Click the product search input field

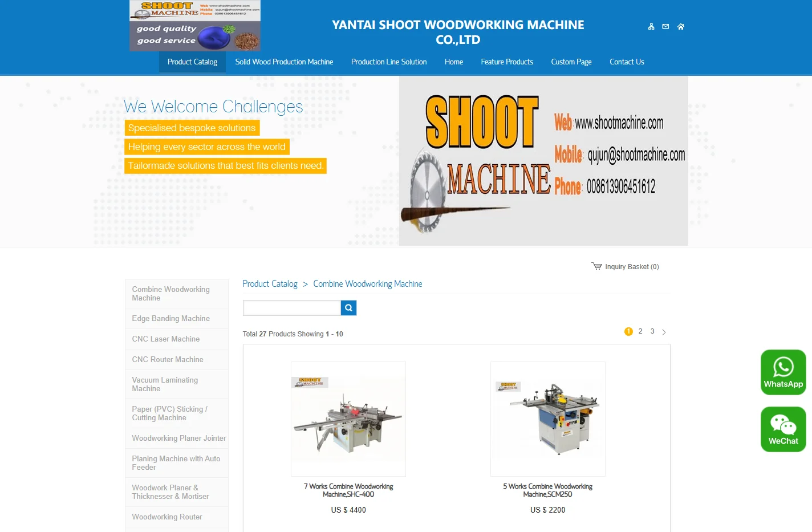(x=292, y=308)
